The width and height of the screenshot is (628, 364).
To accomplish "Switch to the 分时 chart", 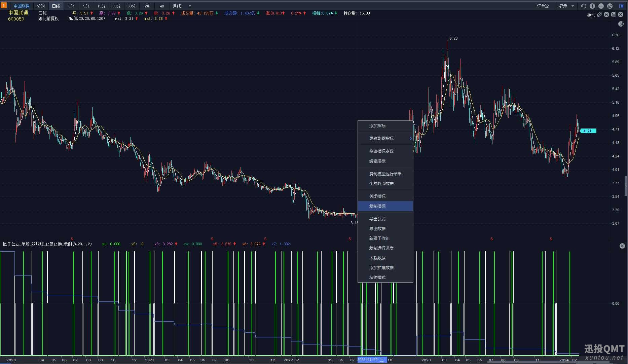I will (x=41, y=6).
